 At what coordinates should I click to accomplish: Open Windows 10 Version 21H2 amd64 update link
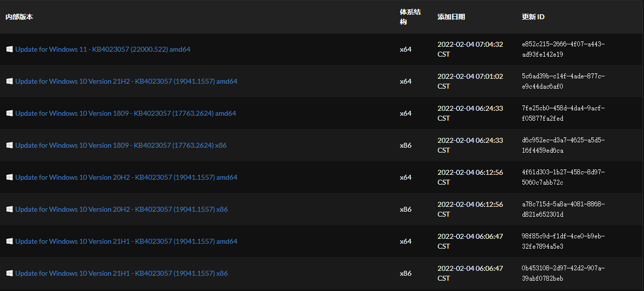[x=126, y=81]
